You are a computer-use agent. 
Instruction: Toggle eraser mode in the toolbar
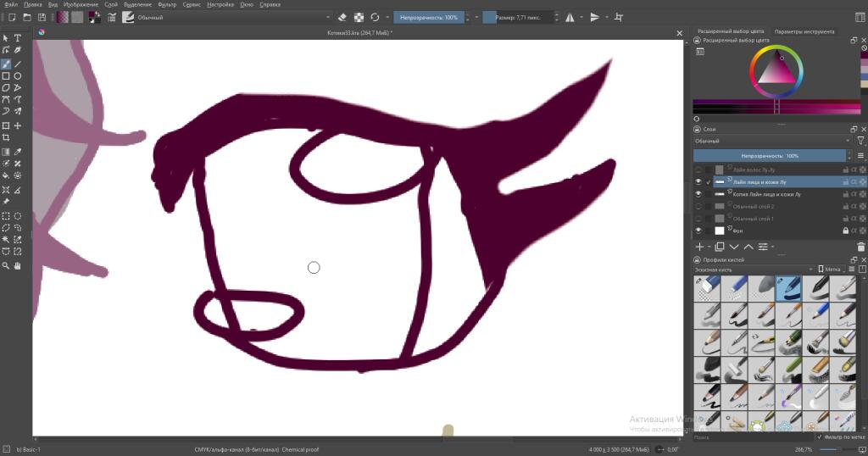point(342,18)
